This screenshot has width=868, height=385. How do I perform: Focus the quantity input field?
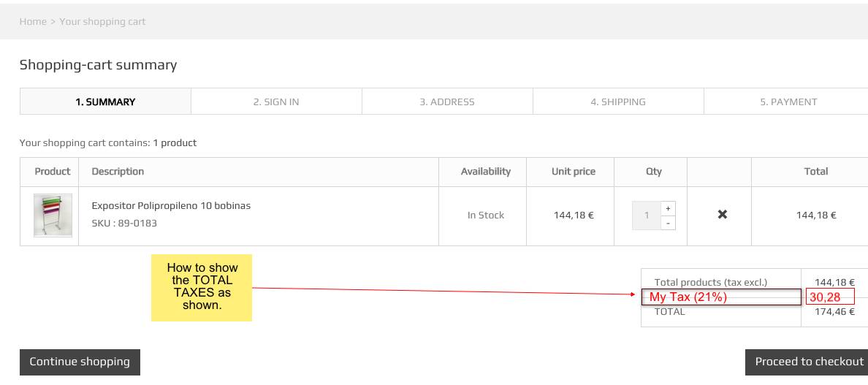(647, 216)
